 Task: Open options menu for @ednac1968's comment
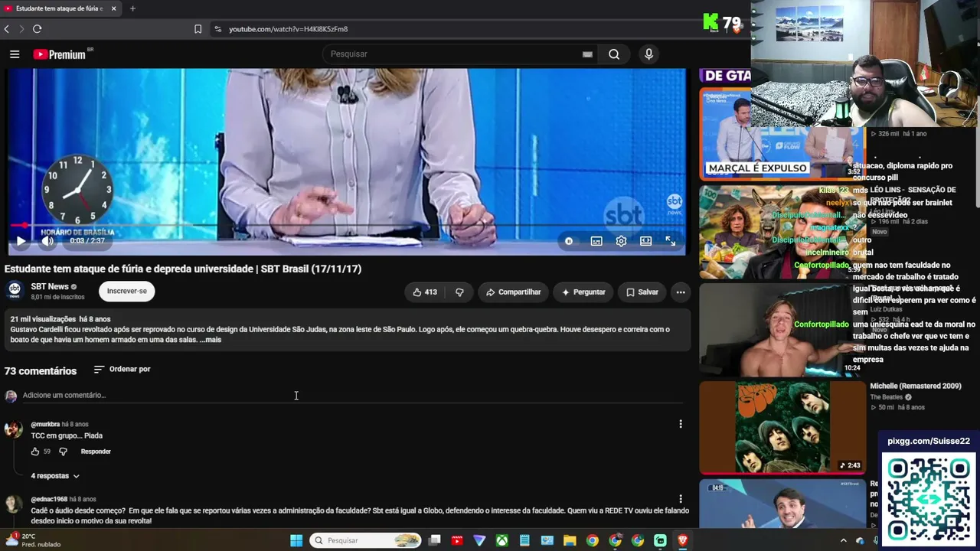click(x=681, y=499)
